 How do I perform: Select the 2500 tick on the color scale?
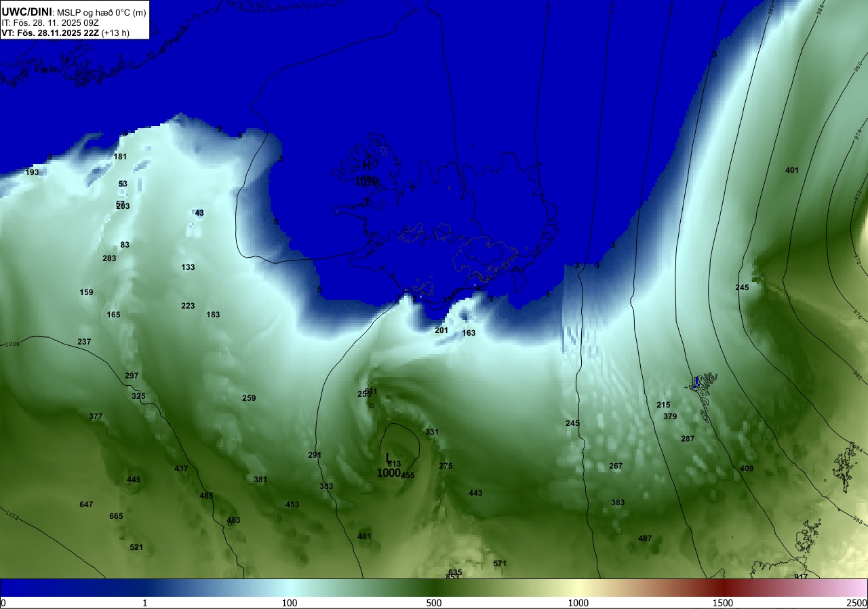point(858,603)
